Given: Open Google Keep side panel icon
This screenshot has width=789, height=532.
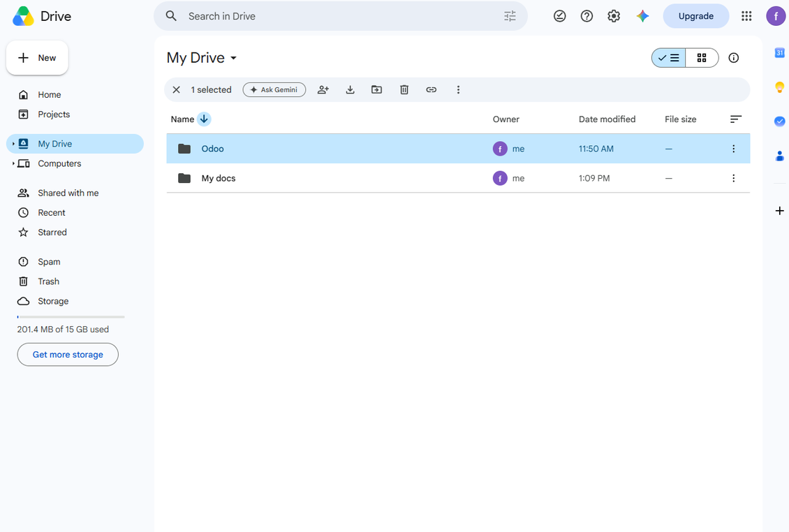Looking at the screenshot, I should [x=779, y=87].
